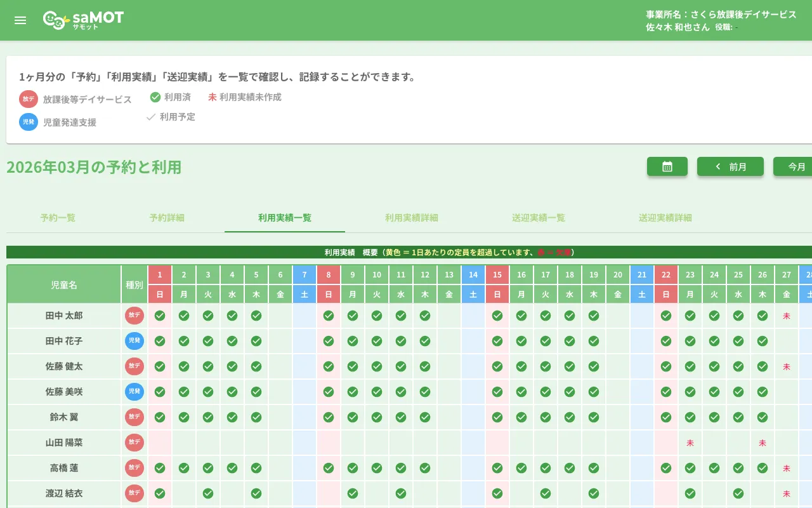The width and height of the screenshot is (812, 508).
Task: Click the 児発 badge beside 佐藤 美咲
Action: click(x=134, y=392)
